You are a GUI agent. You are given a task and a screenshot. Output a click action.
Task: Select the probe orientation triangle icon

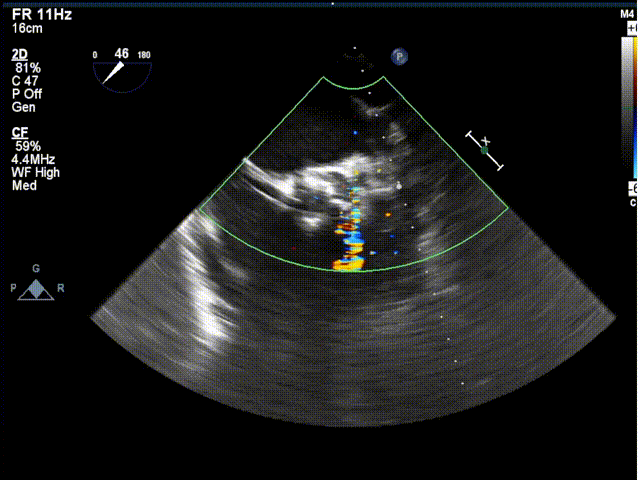click(37, 289)
